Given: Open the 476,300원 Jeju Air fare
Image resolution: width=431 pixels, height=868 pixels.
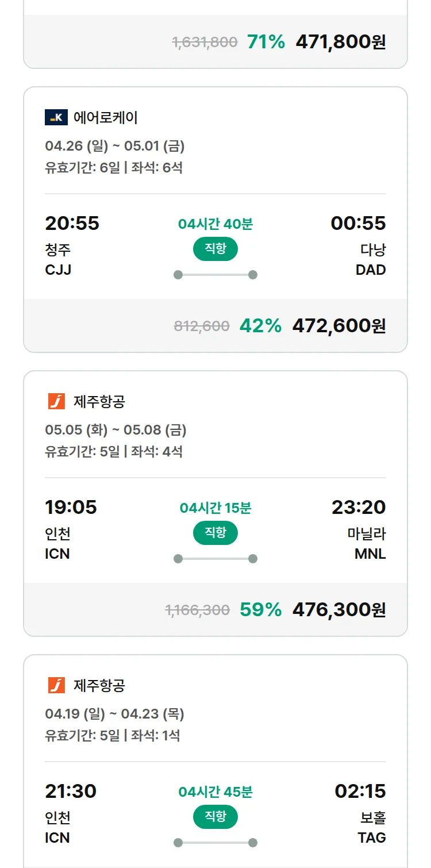Looking at the screenshot, I should tap(339, 610).
